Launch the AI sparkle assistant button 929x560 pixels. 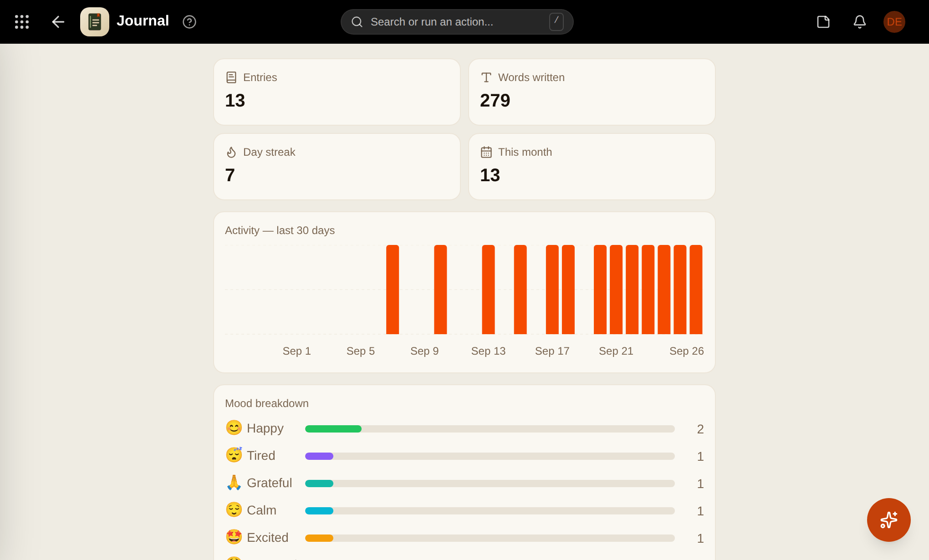click(x=889, y=520)
